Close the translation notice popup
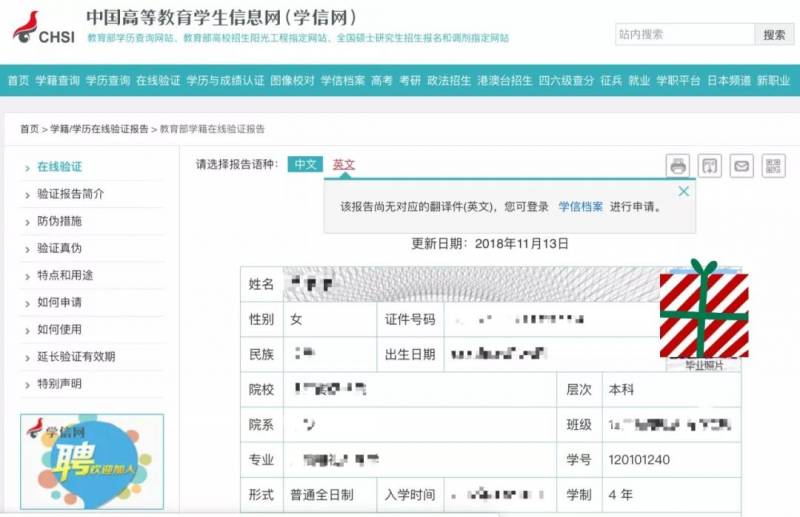Screen dimensions: 800x517 [684, 191]
